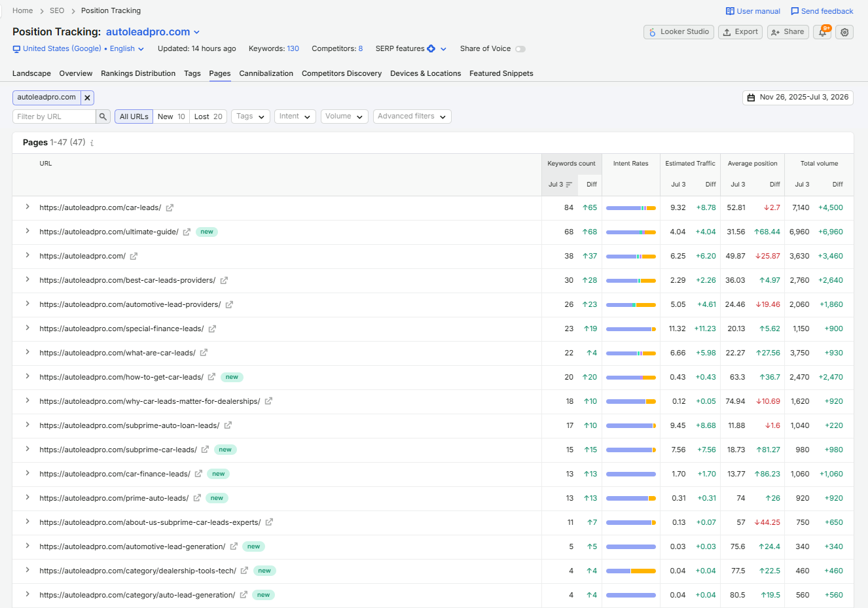The height and width of the screenshot is (608, 868).
Task: Open Devices & Locations tab
Action: click(425, 73)
